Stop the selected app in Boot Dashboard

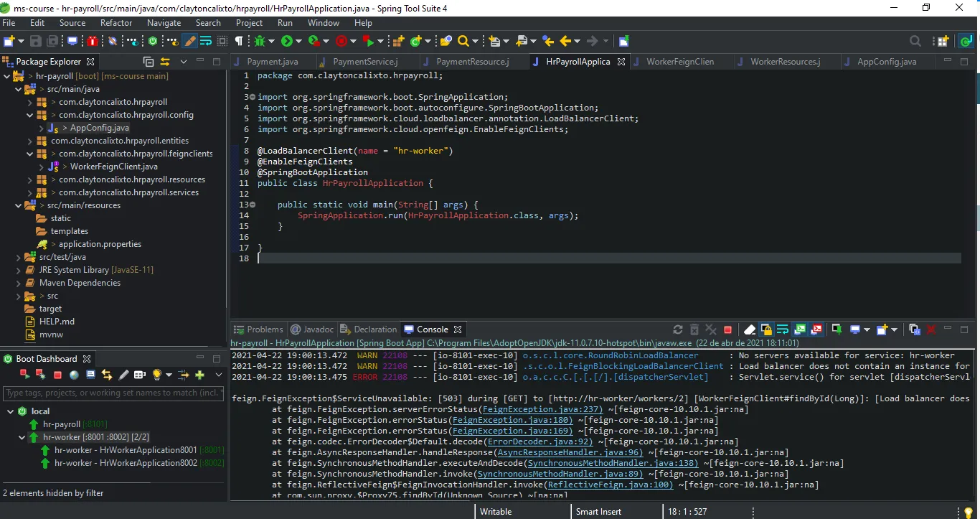[57, 375]
